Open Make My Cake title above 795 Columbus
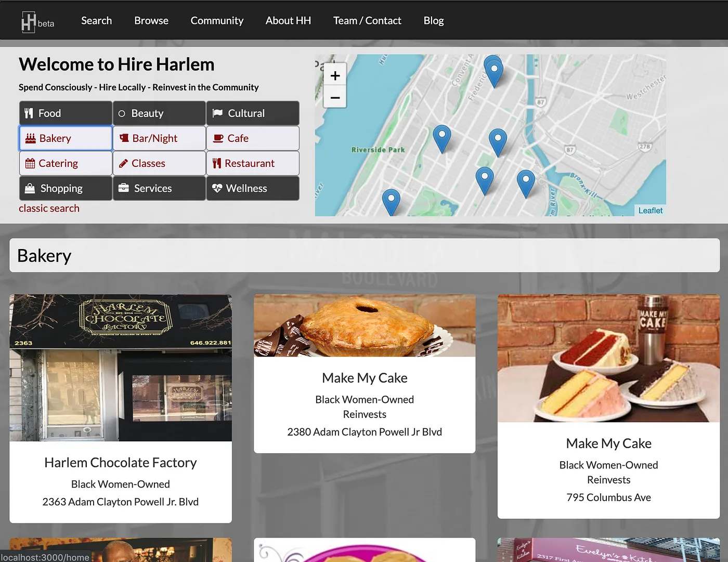Viewport: 728px width, 562px height. point(609,443)
